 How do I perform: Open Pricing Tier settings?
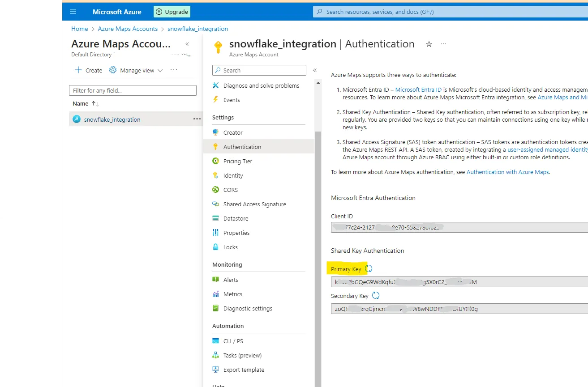[239, 161]
